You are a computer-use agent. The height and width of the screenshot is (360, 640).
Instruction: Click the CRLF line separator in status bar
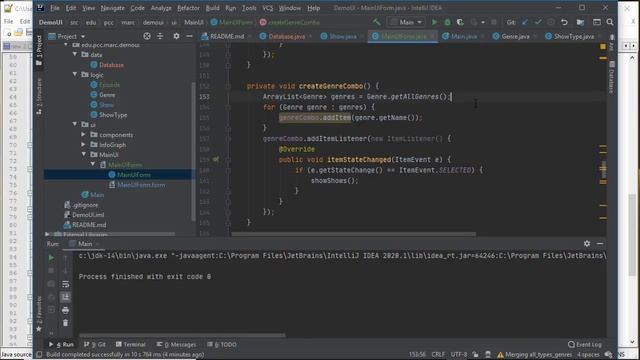[x=438, y=354]
